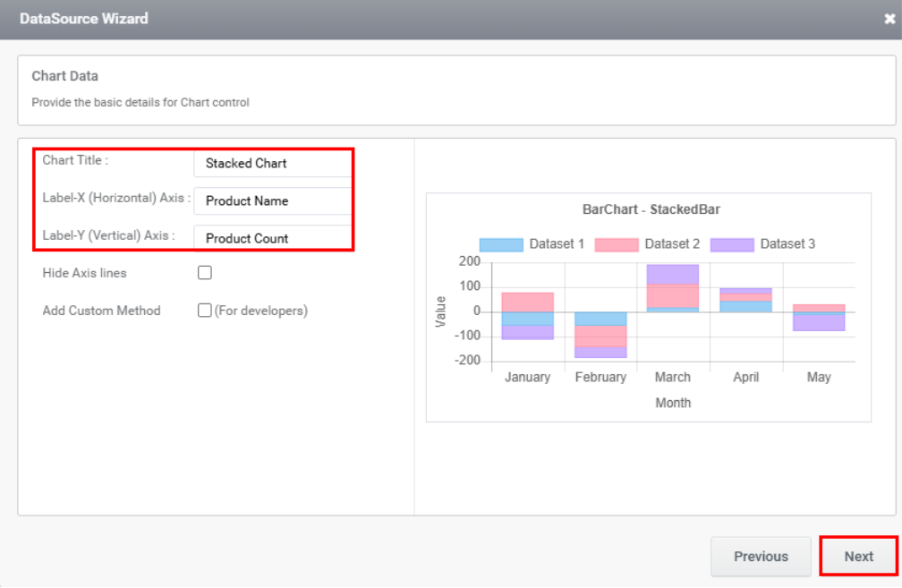Go back with the Previous button

click(x=761, y=556)
